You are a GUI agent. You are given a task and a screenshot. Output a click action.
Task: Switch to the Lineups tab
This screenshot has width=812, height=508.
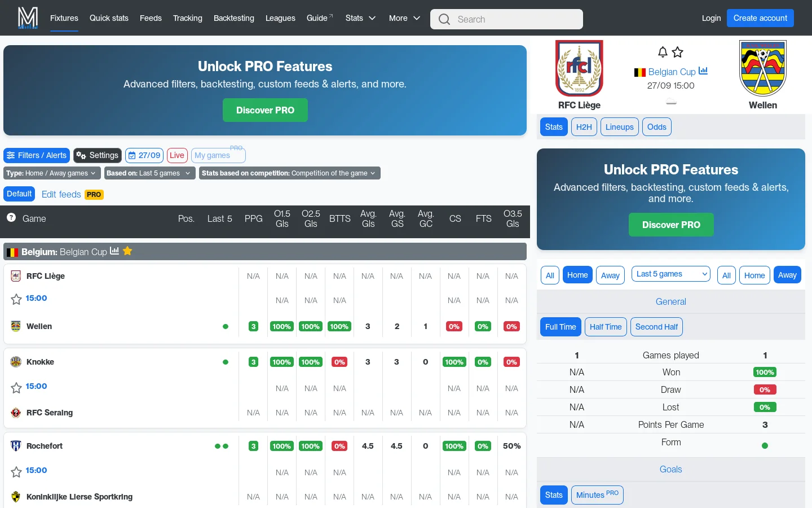point(620,127)
